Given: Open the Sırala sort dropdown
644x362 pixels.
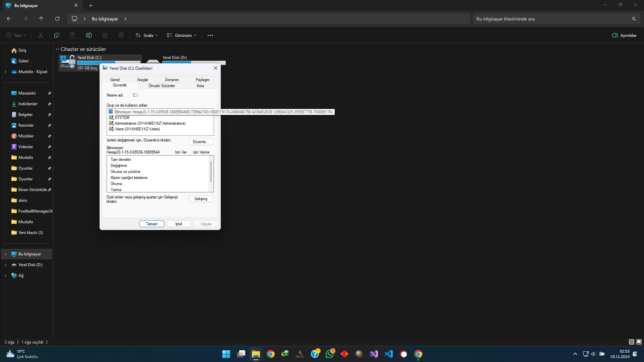Looking at the screenshot, I should (146, 35).
